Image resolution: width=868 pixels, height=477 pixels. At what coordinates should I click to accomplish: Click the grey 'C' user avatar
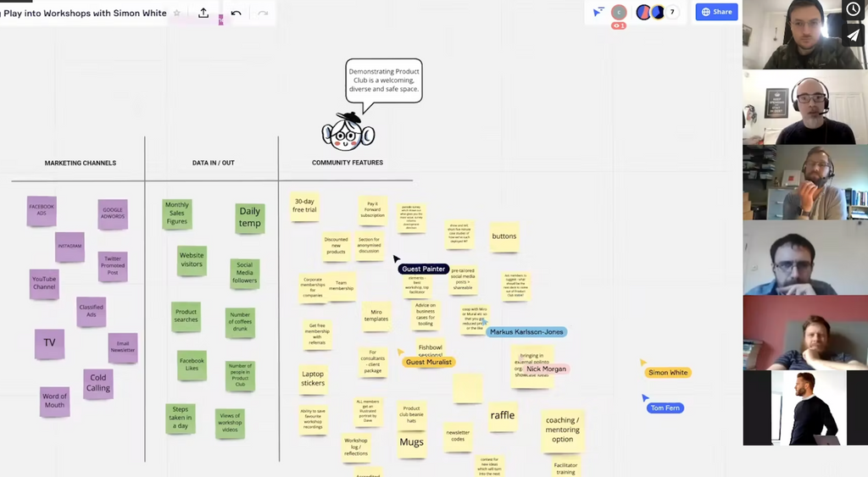(619, 12)
